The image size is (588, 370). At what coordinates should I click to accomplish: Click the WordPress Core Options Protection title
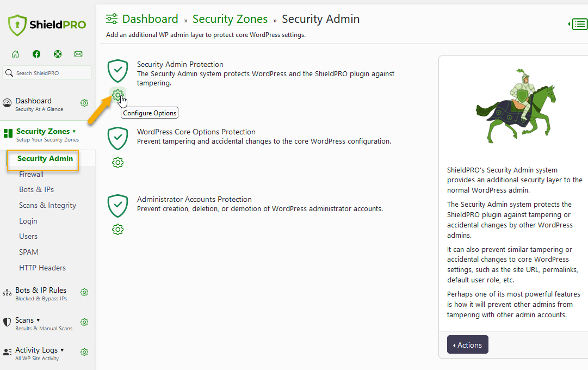click(x=196, y=132)
